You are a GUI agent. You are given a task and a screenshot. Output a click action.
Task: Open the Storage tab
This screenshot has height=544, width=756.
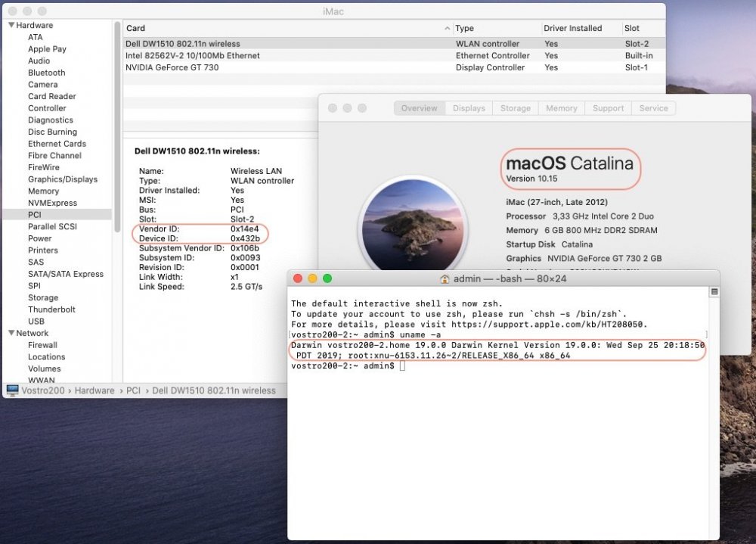point(515,108)
